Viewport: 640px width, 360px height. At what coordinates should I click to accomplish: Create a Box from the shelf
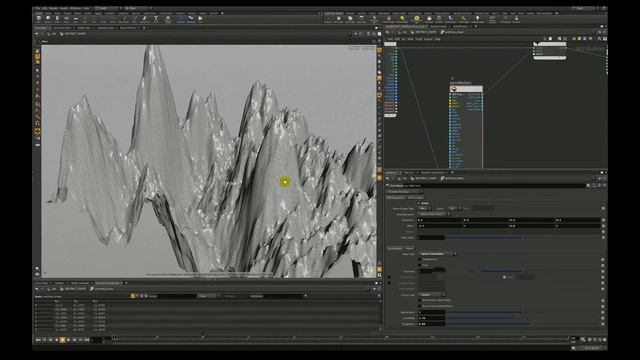pos(39,18)
